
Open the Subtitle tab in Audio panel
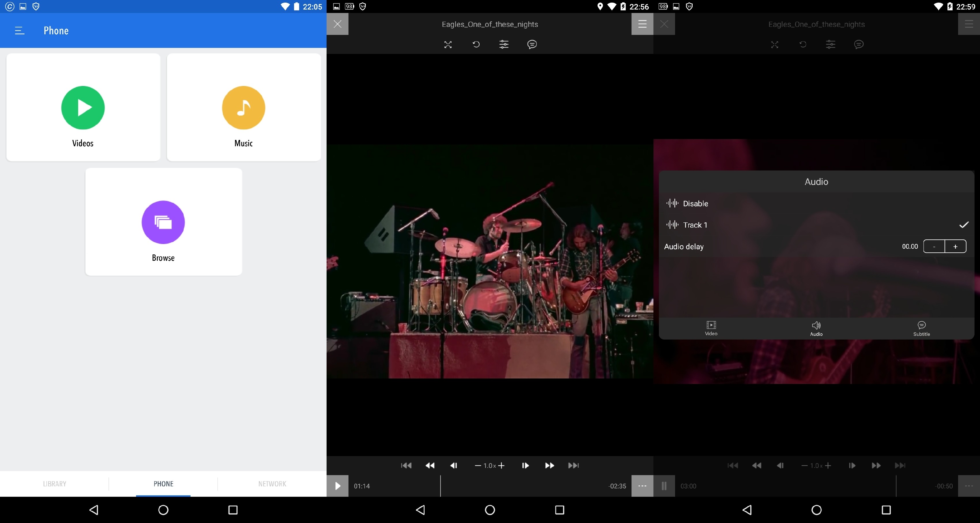[x=921, y=328]
